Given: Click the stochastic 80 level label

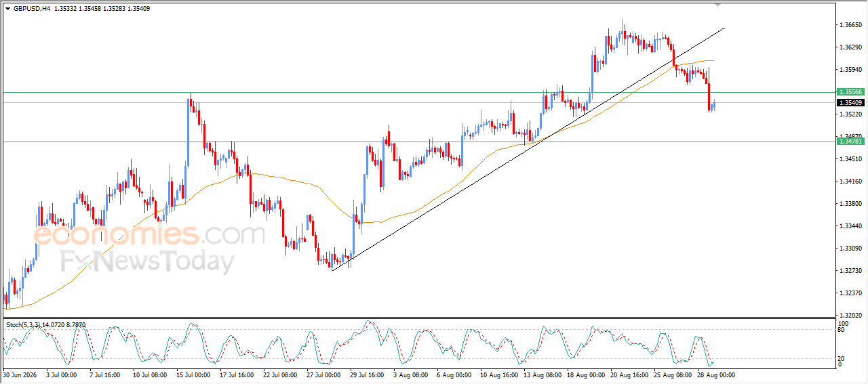Looking at the screenshot, I should [x=842, y=330].
